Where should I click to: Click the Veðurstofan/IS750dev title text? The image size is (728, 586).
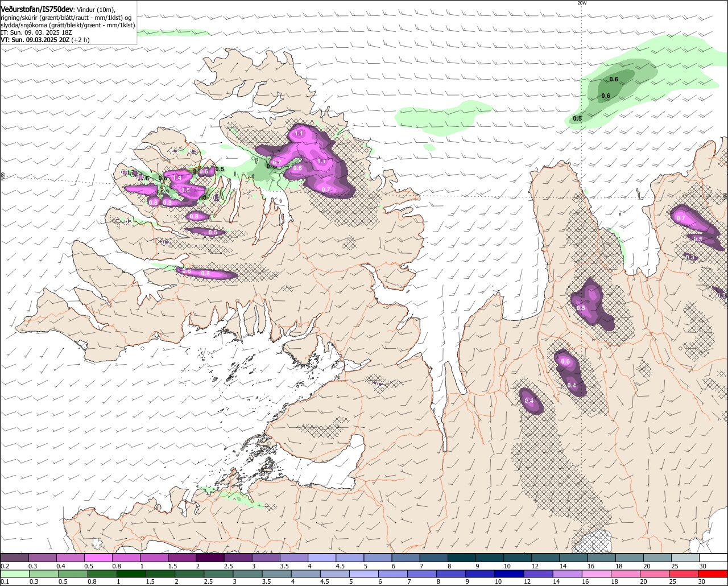[x=37, y=9]
